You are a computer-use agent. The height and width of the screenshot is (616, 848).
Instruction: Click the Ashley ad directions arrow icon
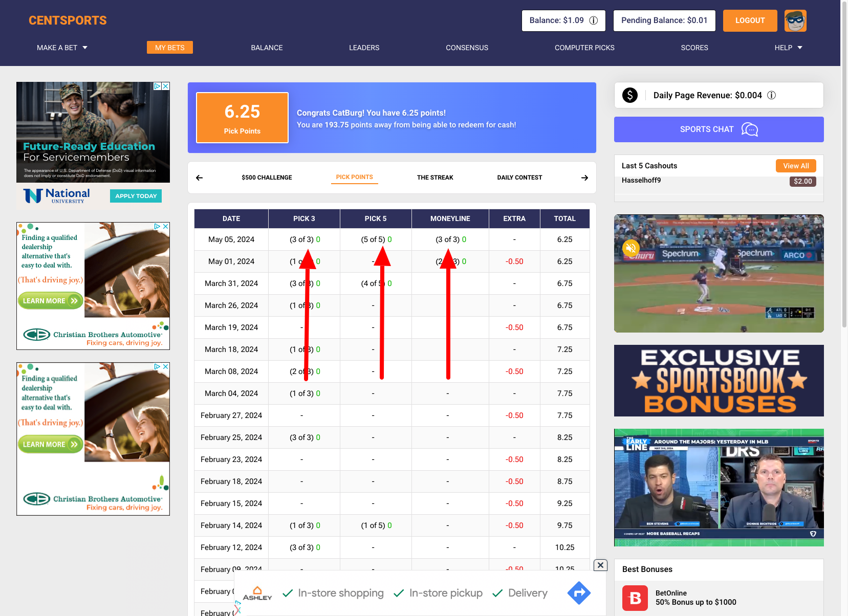click(x=579, y=593)
